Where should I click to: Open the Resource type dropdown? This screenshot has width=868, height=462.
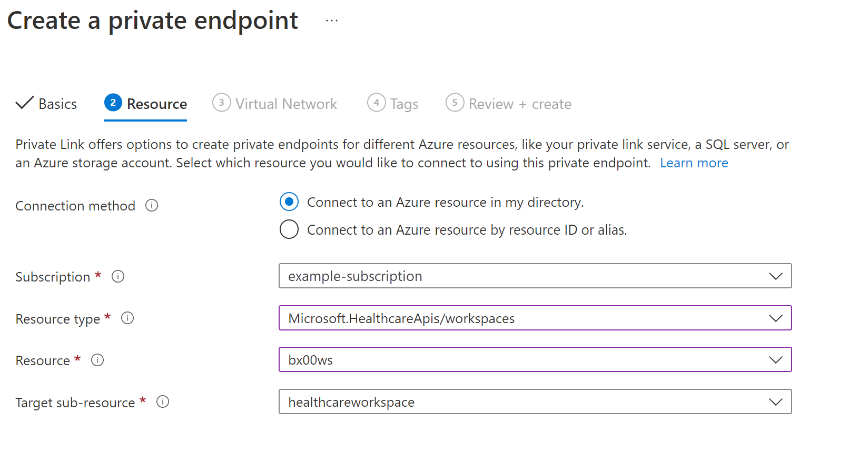535,318
